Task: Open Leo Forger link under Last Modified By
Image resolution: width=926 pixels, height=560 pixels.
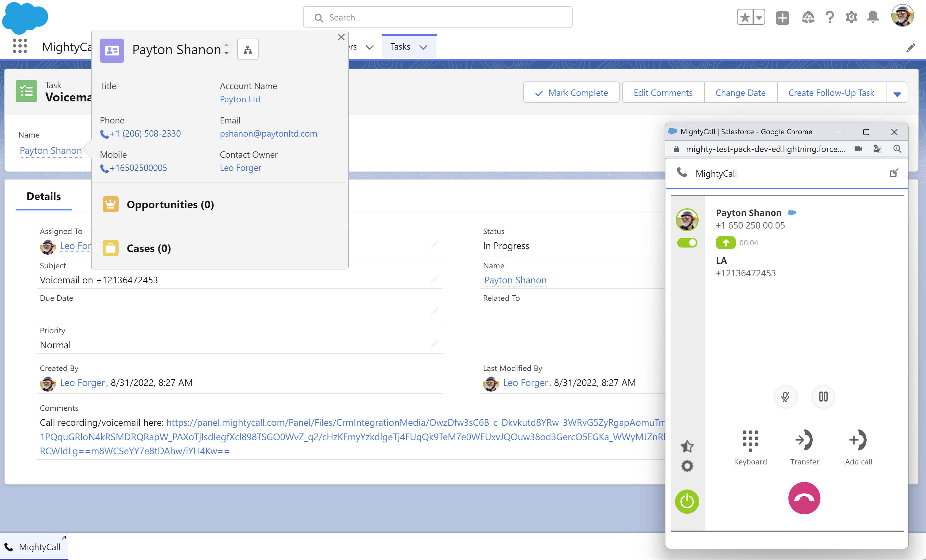Action: 526,383
